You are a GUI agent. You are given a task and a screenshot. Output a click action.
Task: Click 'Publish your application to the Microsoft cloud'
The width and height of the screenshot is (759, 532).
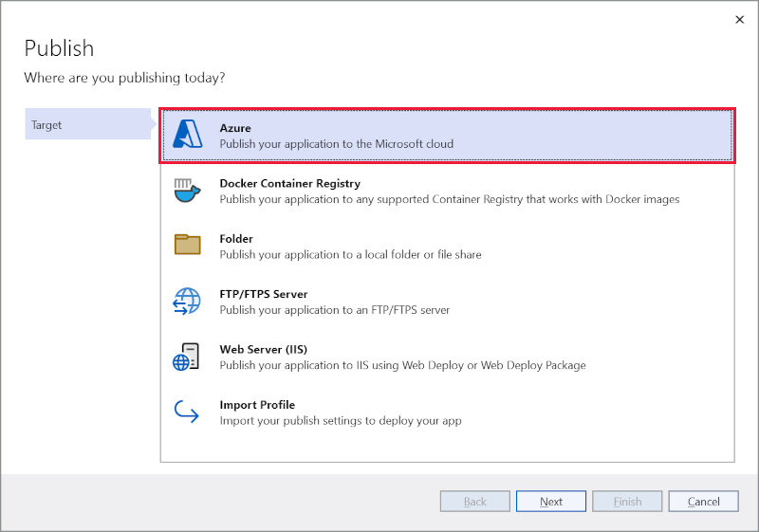click(x=337, y=143)
